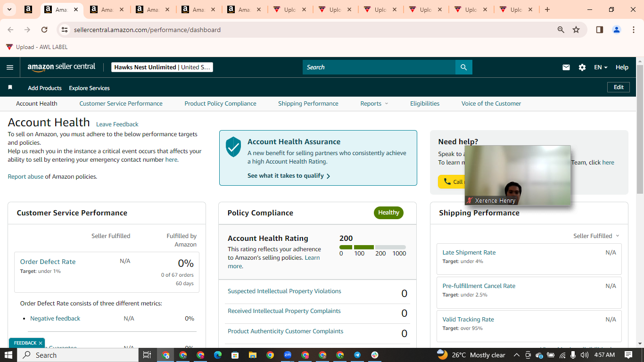The image size is (644, 362).
Task: Click the Account Health Assurance shield icon
Action: coord(233,147)
